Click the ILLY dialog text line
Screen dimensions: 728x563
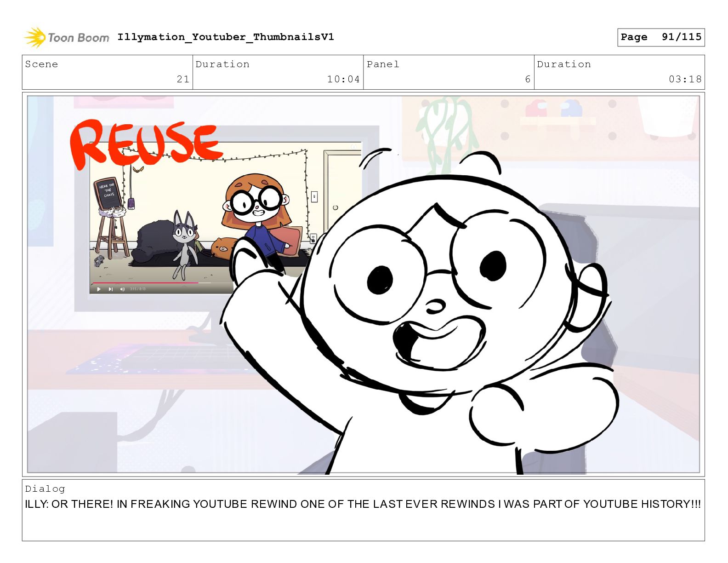point(363,504)
